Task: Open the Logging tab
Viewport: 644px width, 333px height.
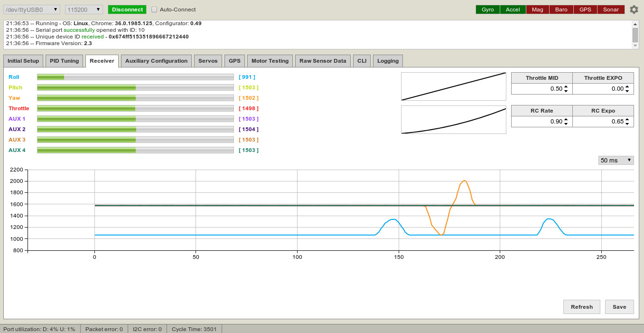Action: [x=388, y=61]
